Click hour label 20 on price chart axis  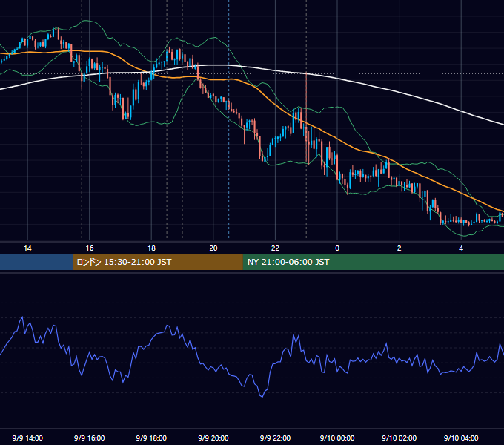tap(213, 248)
